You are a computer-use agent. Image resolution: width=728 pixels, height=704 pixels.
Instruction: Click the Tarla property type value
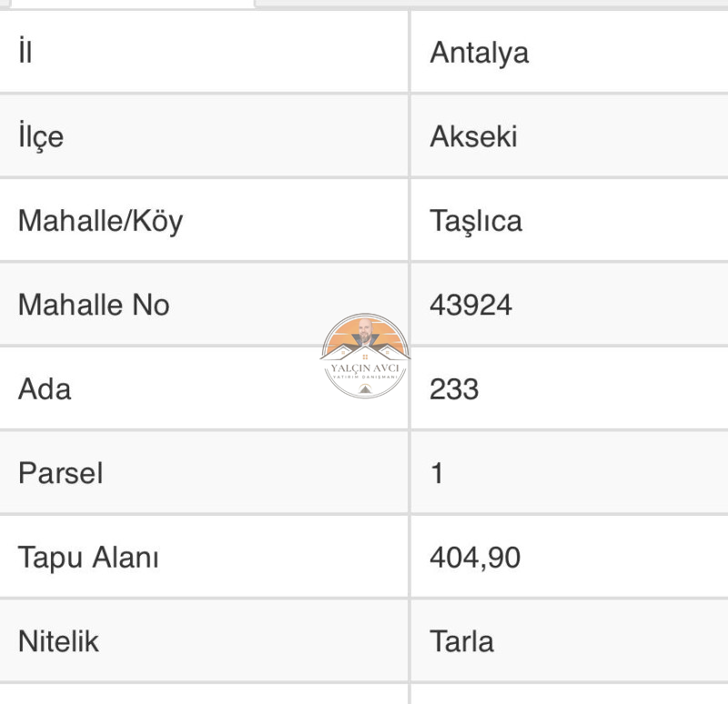pos(461,642)
